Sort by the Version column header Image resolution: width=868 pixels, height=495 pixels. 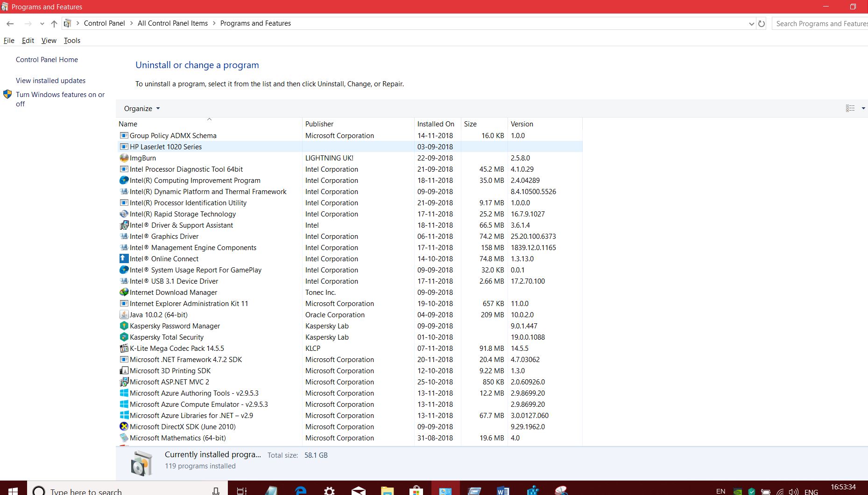[x=545, y=124]
